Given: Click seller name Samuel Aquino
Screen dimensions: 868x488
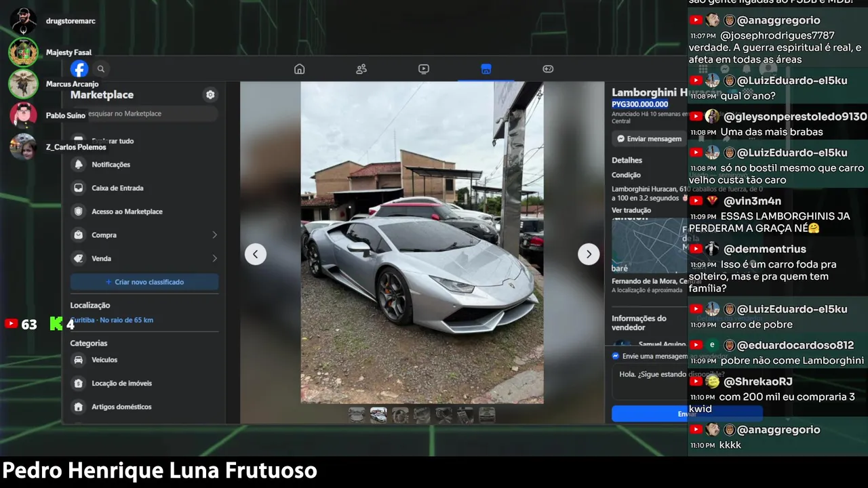Looking at the screenshot, I should (x=663, y=345).
